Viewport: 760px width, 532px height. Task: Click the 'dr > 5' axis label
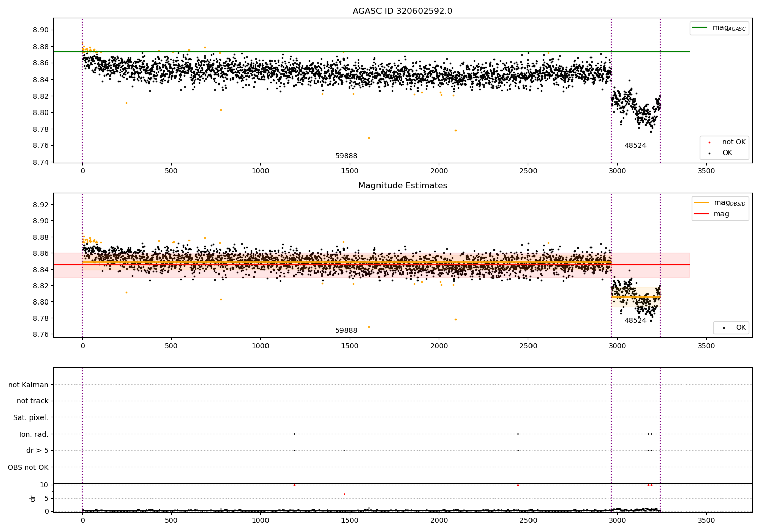pos(37,451)
